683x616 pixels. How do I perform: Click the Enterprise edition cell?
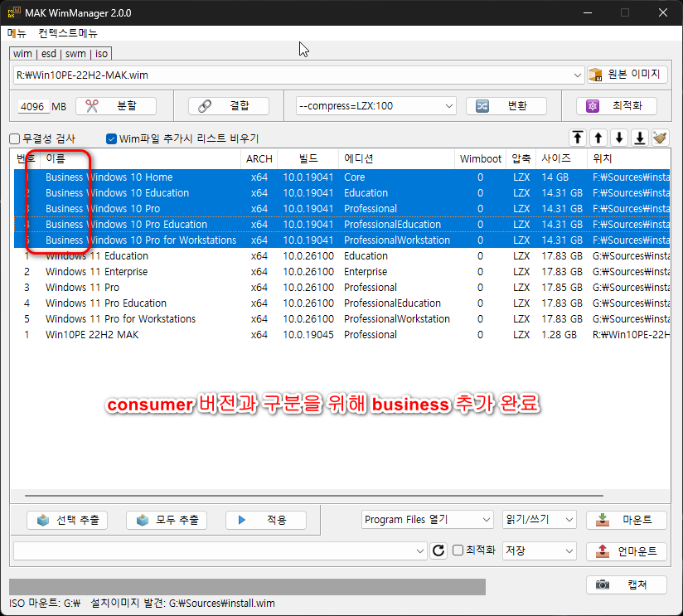(x=366, y=271)
